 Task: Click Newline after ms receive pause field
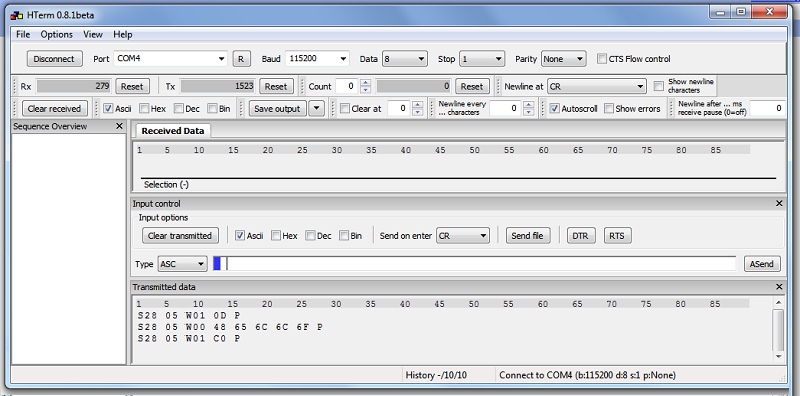767,108
